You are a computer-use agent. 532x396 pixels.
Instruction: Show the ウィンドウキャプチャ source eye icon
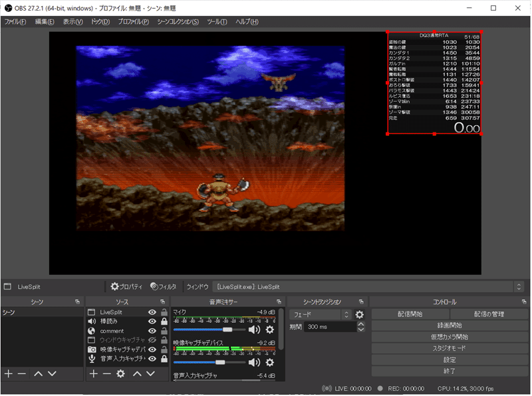pos(152,341)
